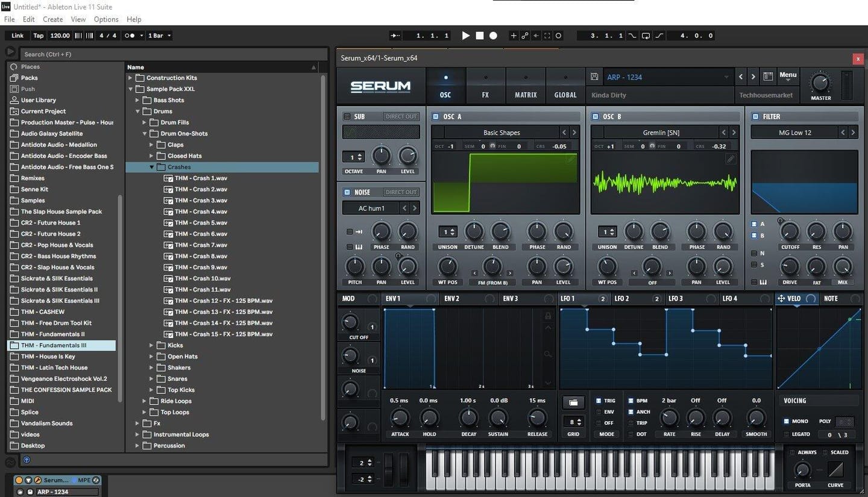Disable the NOISE oscillator checkbox

click(347, 192)
